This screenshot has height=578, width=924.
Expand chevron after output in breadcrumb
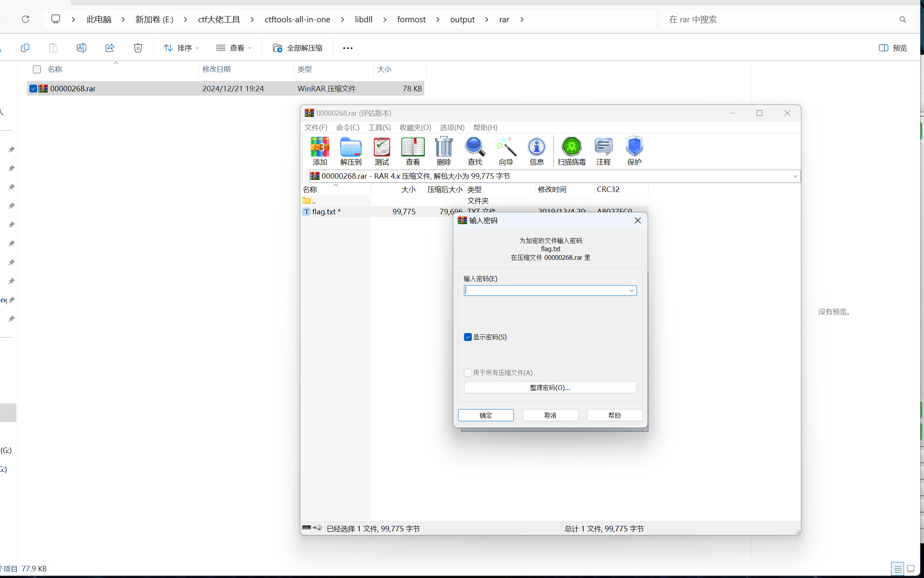tap(487, 20)
